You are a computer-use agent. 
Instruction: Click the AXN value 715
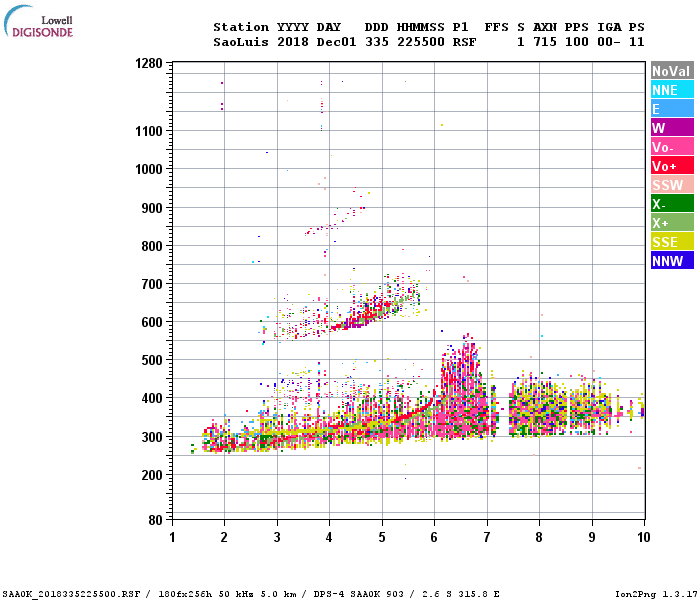click(x=545, y=42)
